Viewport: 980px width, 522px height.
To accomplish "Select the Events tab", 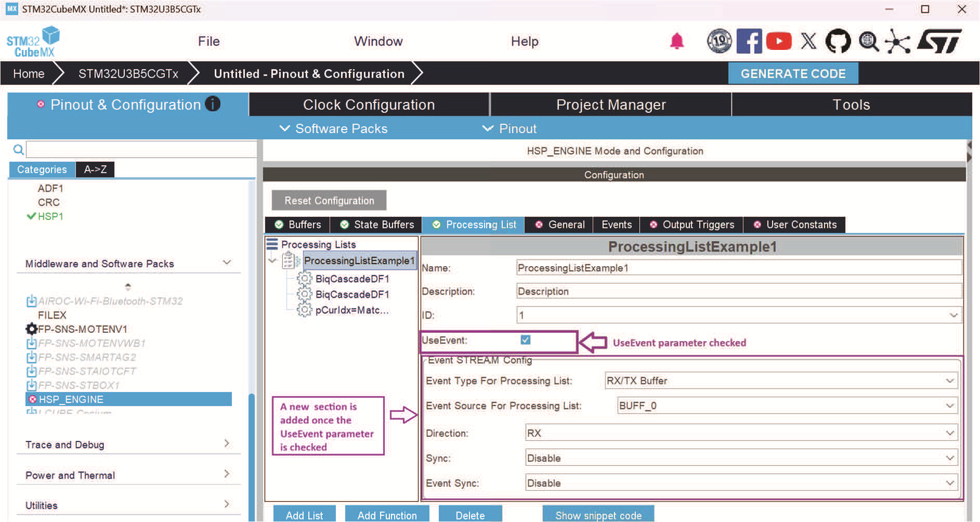I will (x=617, y=225).
